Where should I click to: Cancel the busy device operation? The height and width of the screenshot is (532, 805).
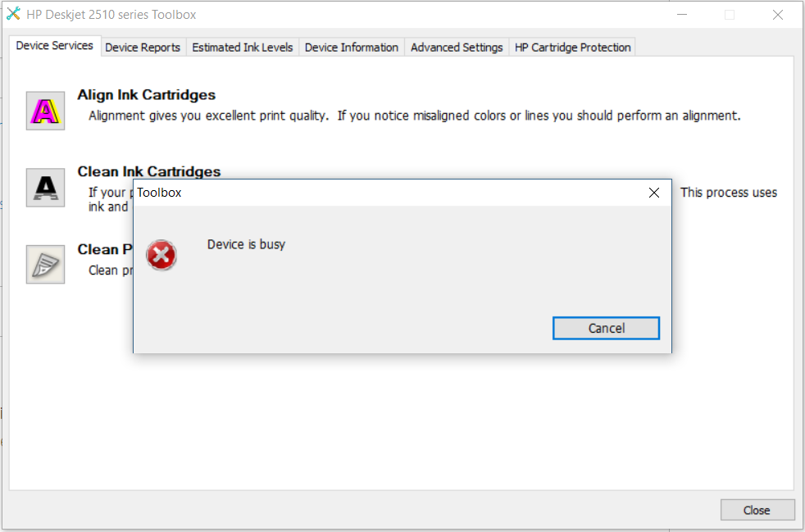click(606, 327)
